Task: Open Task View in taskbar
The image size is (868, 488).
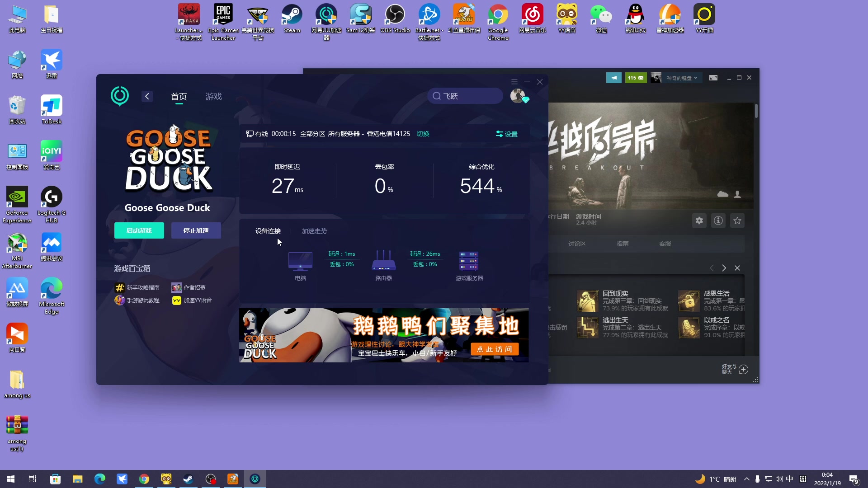Action: [33, 479]
